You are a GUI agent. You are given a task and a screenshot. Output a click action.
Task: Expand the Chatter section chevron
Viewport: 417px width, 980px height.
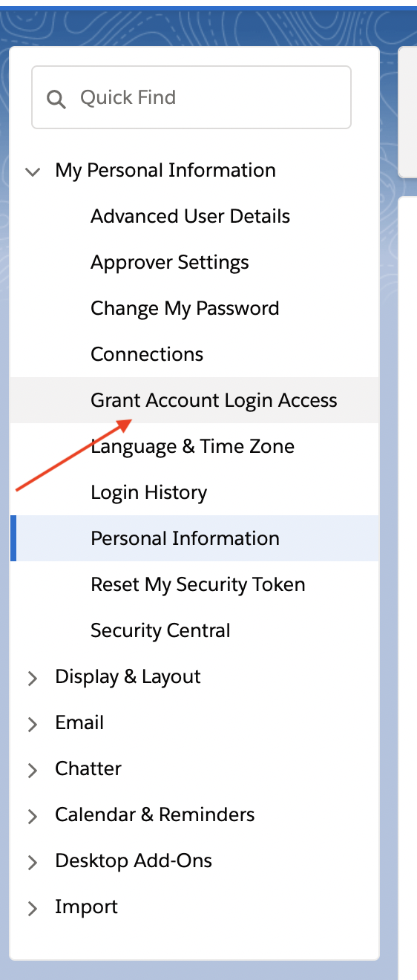32,770
